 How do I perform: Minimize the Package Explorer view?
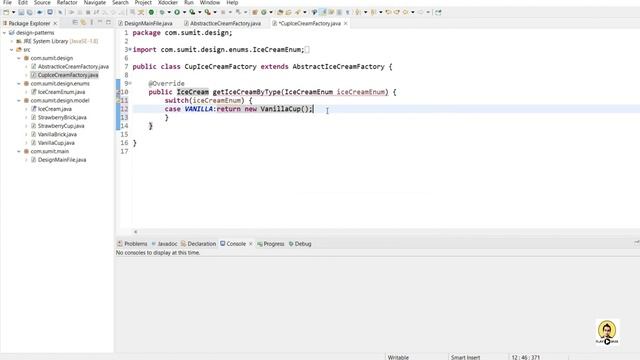point(100,23)
